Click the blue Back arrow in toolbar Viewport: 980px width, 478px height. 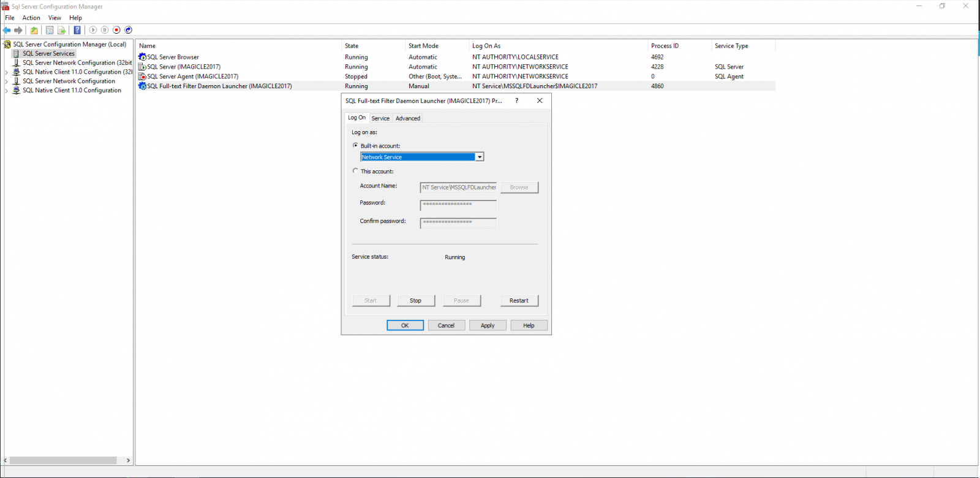click(7, 30)
